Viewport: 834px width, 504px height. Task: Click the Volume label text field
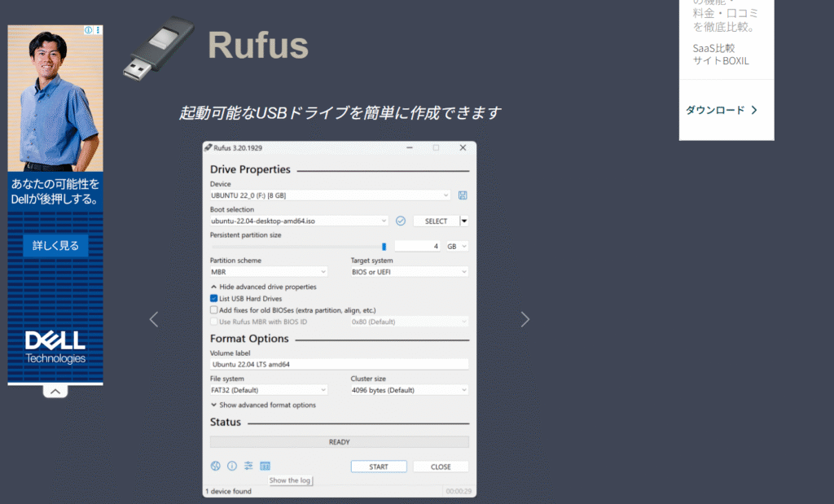click(339, 364)
